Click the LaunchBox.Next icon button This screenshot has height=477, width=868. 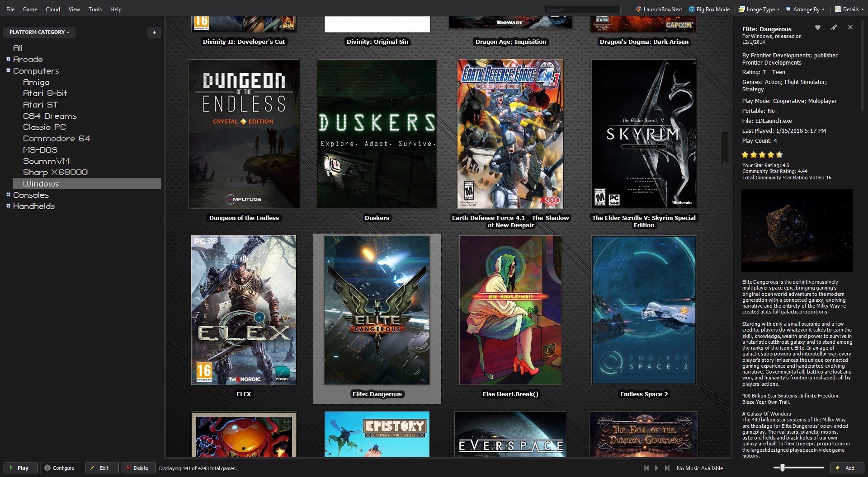659,9
